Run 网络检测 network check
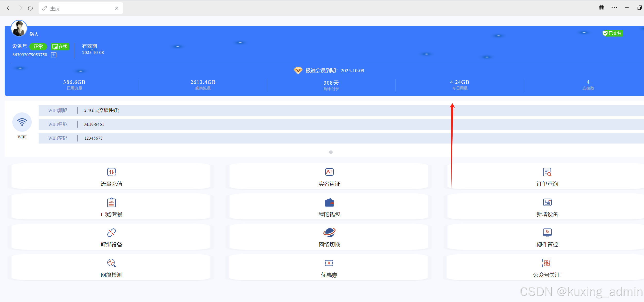Image resolution: width=644 pixels, height=302 pixels. click(111, 263)
